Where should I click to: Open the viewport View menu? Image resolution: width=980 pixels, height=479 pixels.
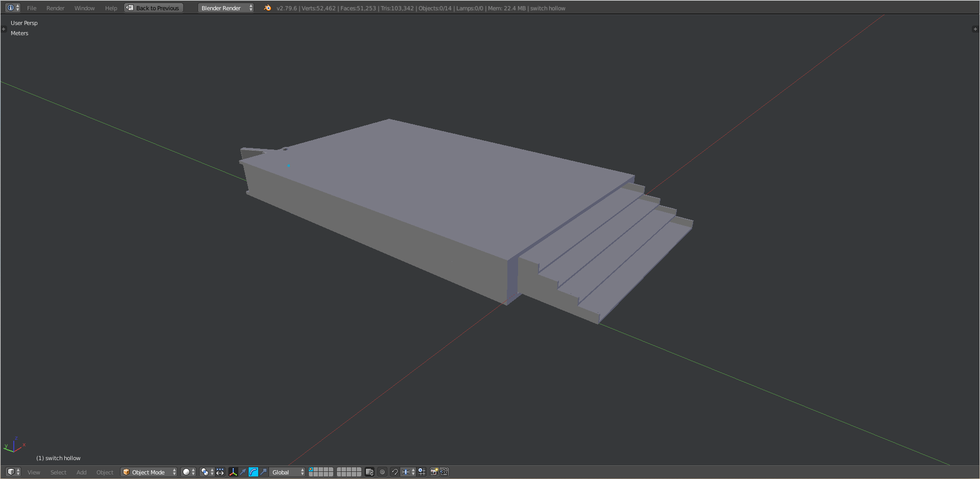[x=34, y=472]
